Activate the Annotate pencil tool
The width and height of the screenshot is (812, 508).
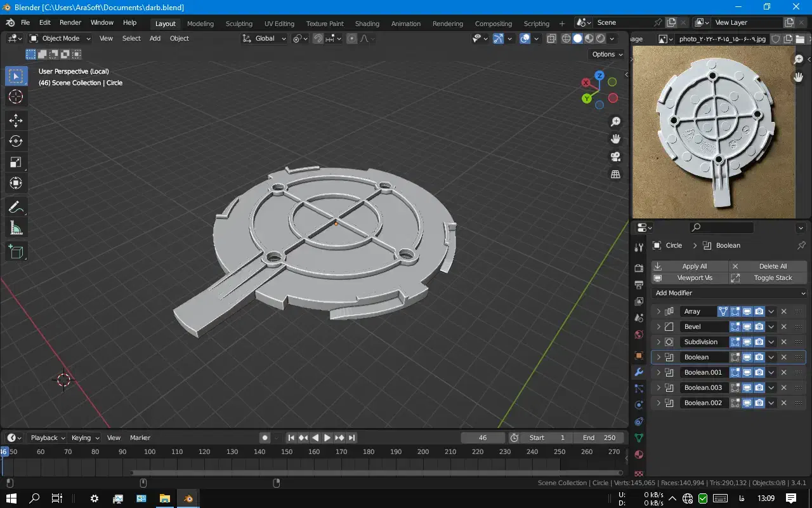[16, 207]
